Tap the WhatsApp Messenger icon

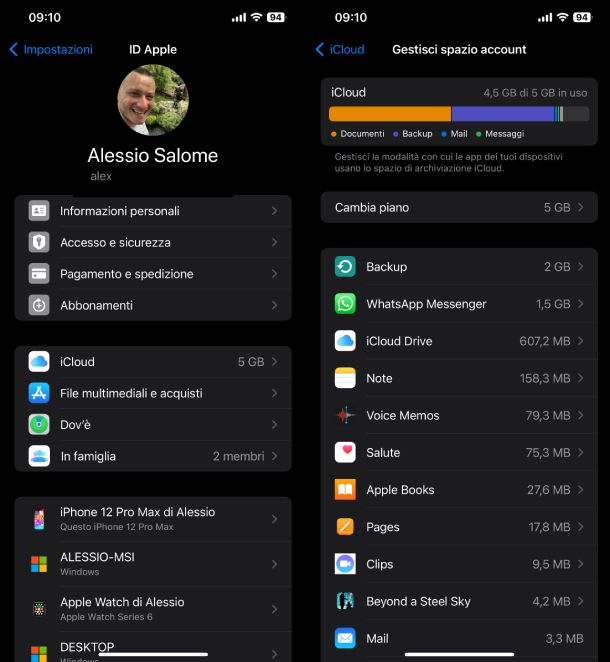(x=345, y=304)
